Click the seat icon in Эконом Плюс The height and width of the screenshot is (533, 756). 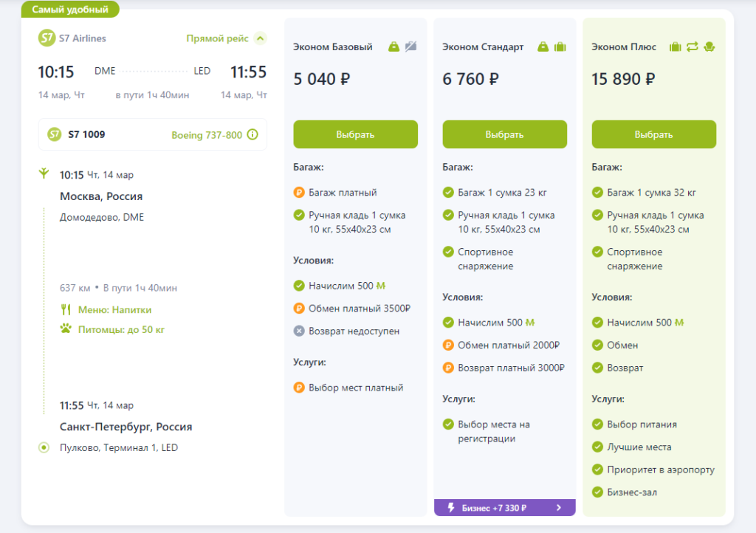709,47
